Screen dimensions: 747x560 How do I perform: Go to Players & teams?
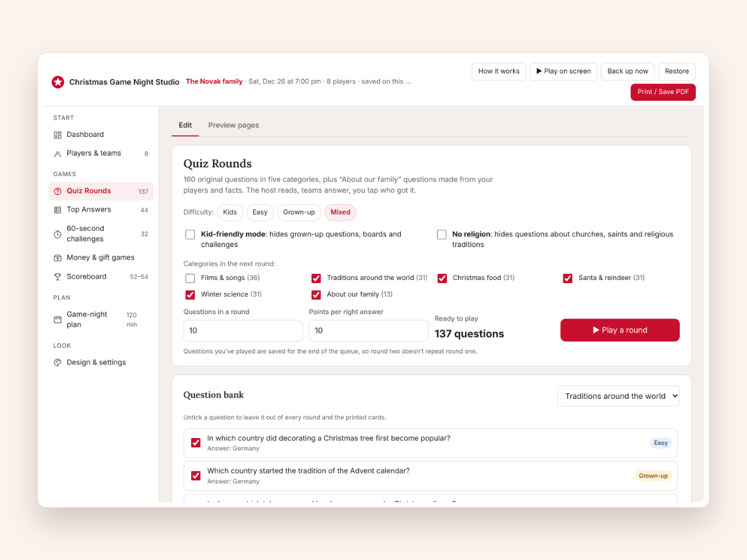click(101, 153)
